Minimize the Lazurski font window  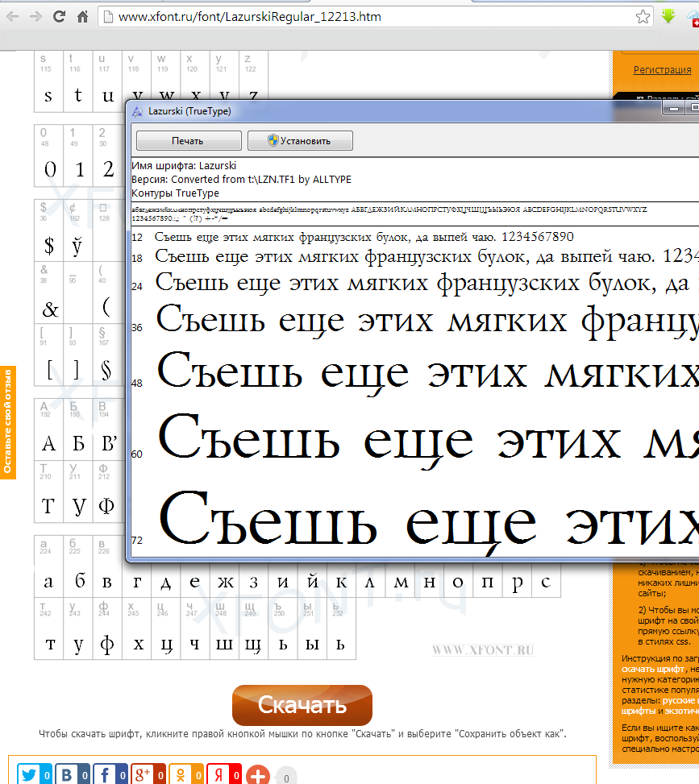point(673,107)
